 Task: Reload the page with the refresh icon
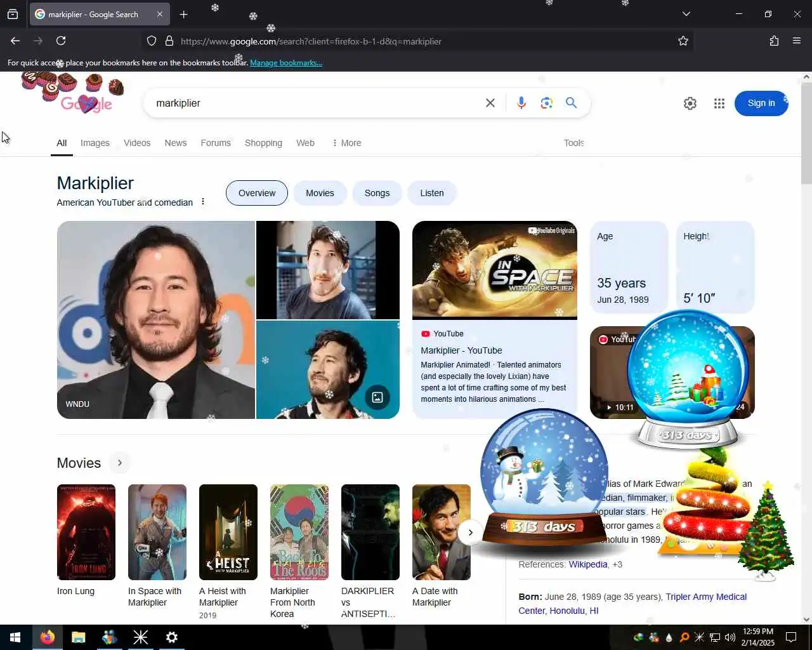(61, 41)
